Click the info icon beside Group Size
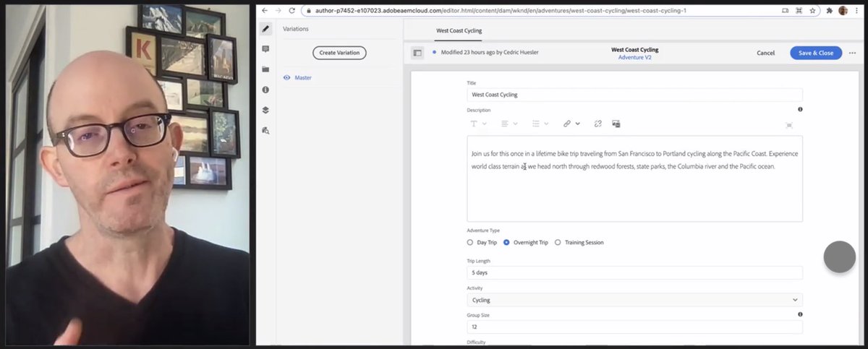Viewport: 868px width, 349px height. coord(800,314)
